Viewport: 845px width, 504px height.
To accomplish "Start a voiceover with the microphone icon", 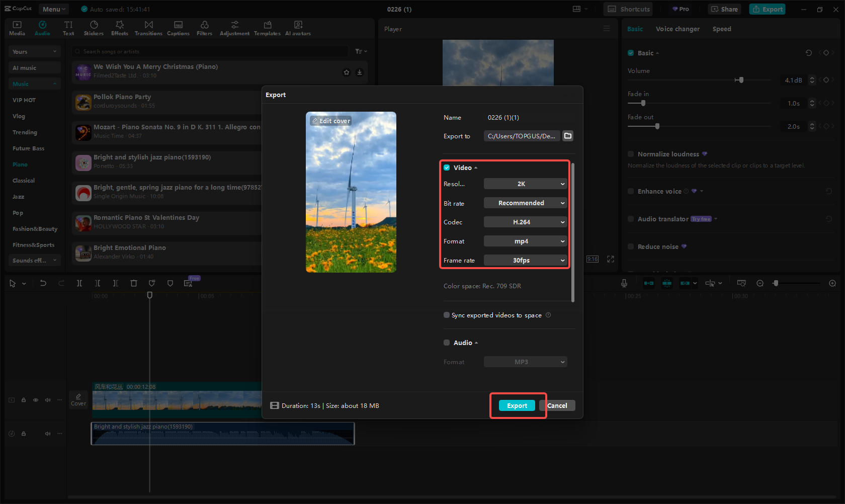I will (x=624, y=283).
